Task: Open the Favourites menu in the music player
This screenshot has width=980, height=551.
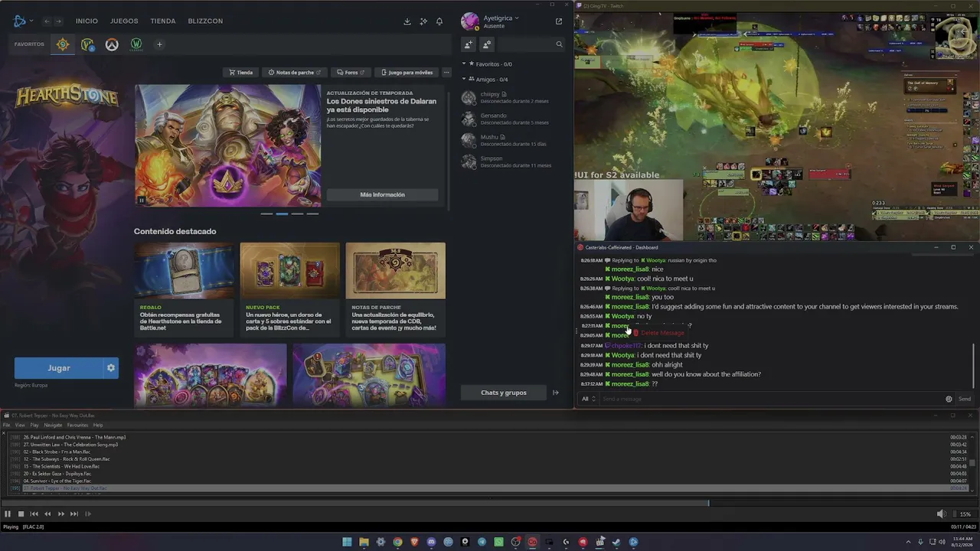Action: pyautogui.click(x=77, y=425)
